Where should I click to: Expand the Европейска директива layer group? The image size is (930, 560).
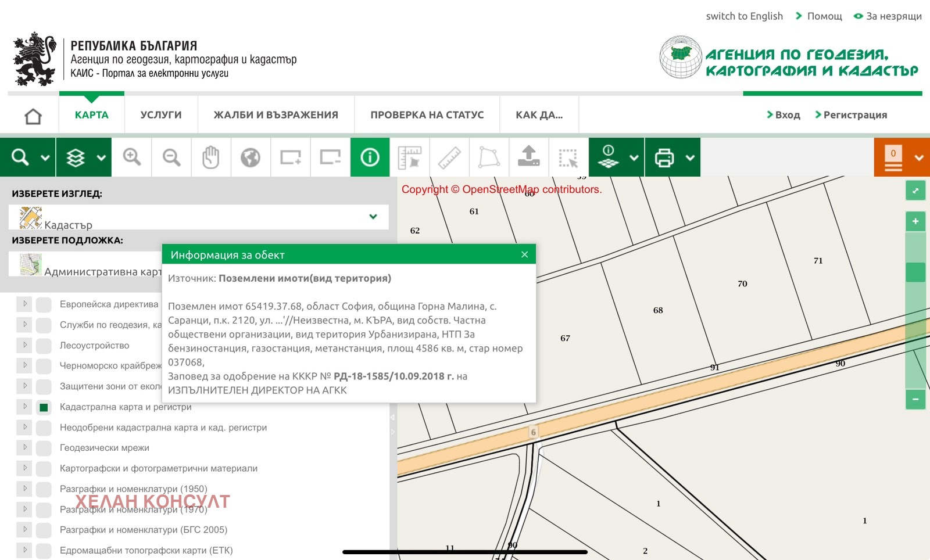25,304
